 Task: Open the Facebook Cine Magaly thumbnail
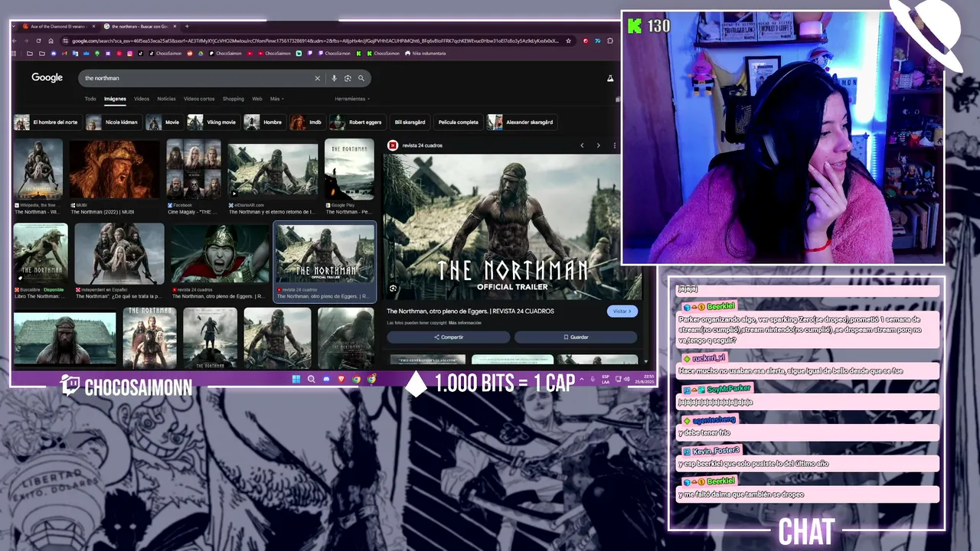coord(194,169)
